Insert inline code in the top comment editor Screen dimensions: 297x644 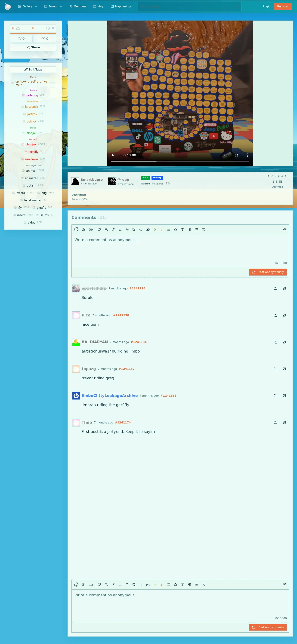[141, 230]
